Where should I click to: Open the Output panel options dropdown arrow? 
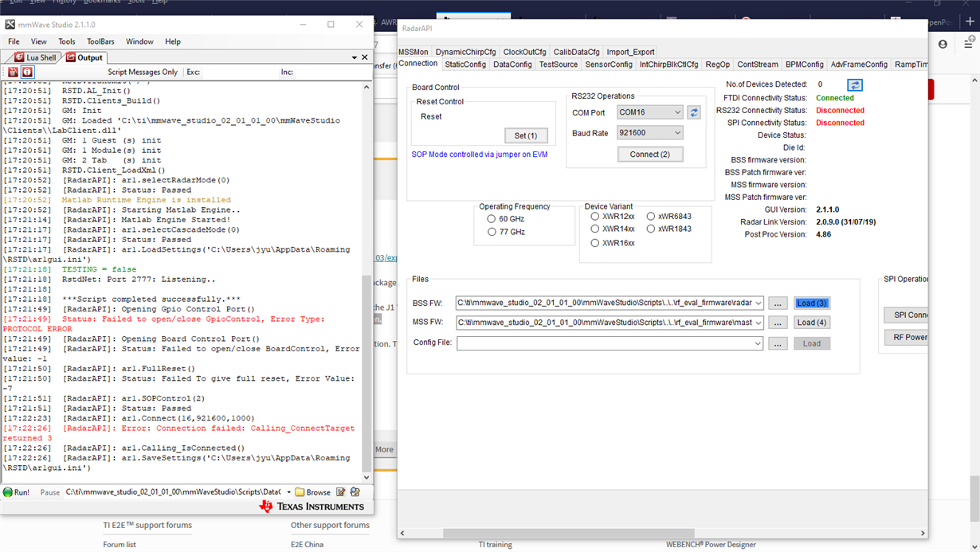point(355,57)
